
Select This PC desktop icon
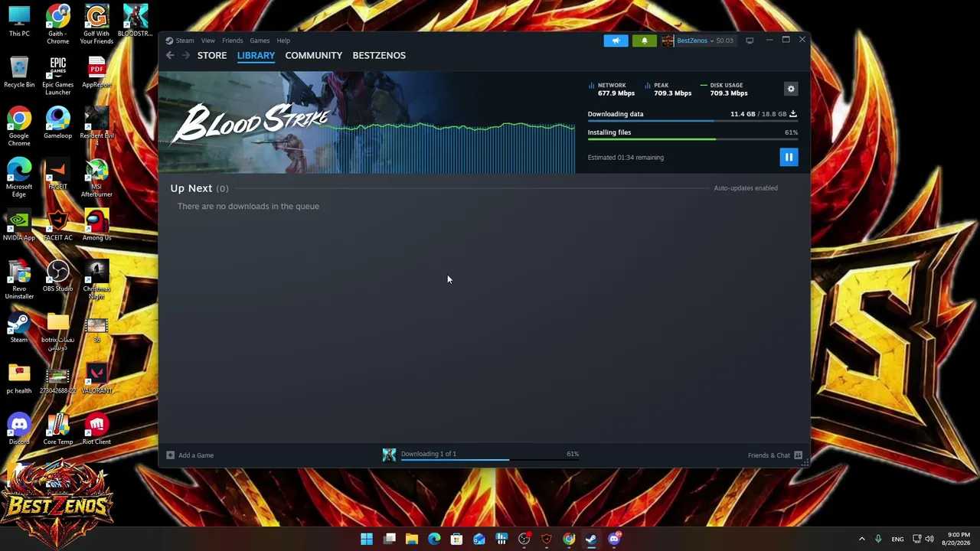19,21
